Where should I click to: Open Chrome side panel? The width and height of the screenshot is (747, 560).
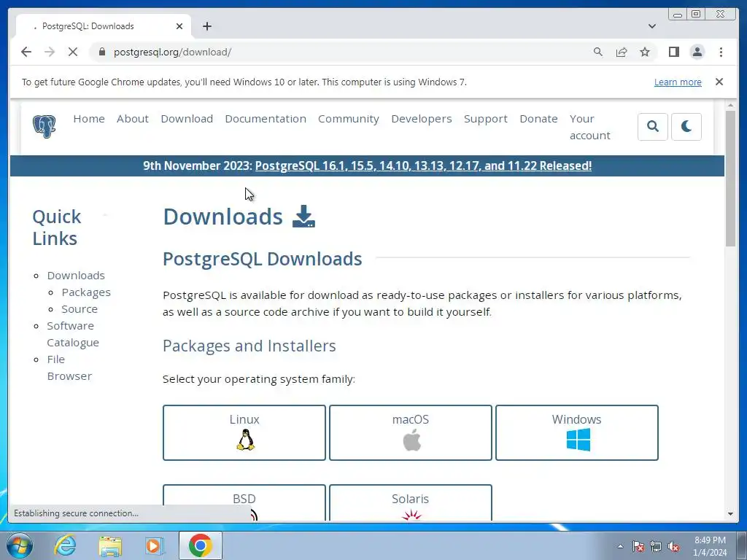click(x=673, y=52)
